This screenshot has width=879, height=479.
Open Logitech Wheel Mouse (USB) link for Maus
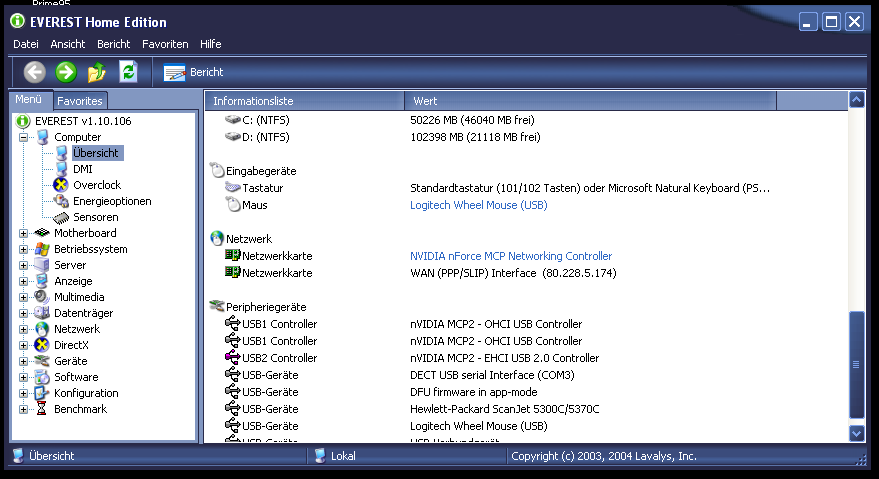[x=478, y=205]
